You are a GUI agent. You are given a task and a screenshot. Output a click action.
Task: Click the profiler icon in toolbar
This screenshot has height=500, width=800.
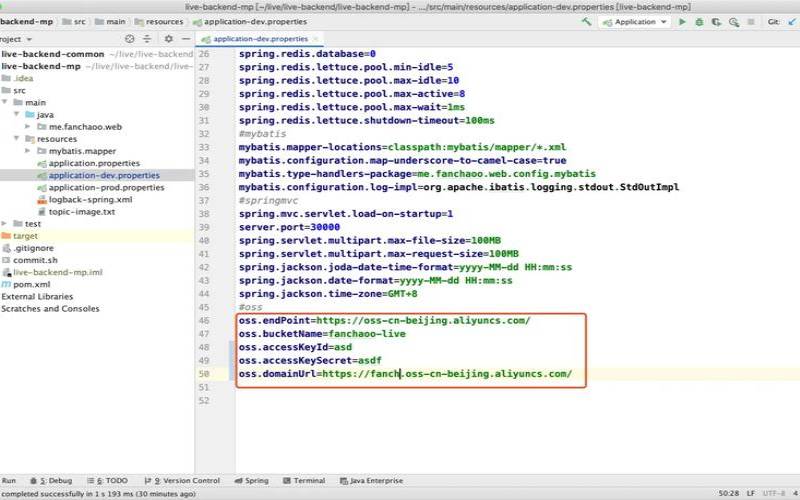(734, 22)
